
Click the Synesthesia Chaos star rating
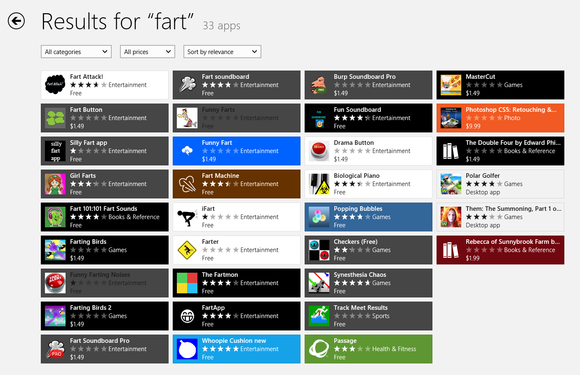click(352, 283)
